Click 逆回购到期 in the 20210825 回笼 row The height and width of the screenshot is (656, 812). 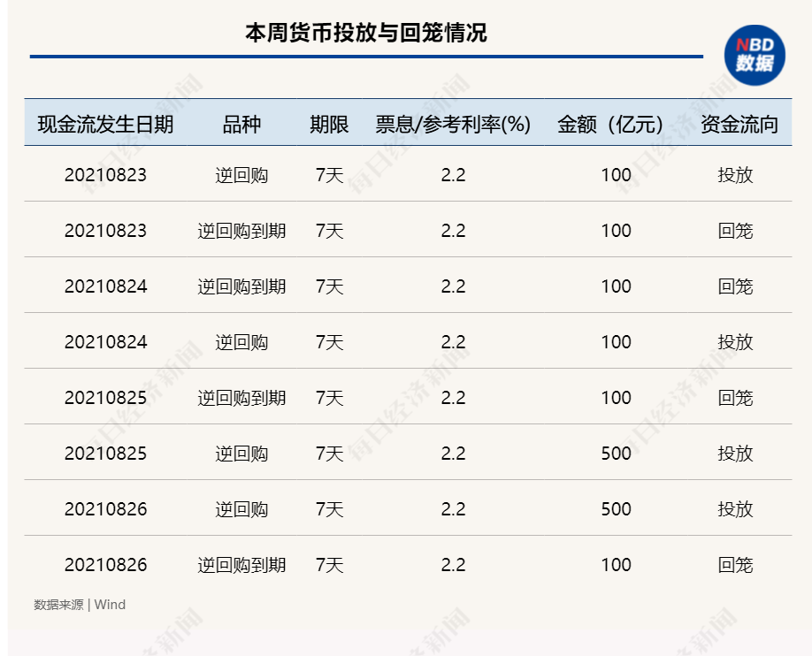pos(241,398)
